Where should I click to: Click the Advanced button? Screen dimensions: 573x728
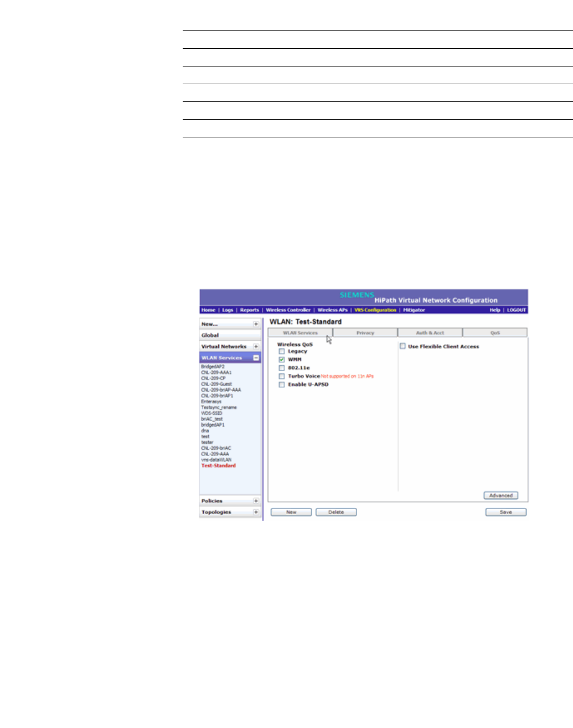pyautogui.click(x=501, y=495)
